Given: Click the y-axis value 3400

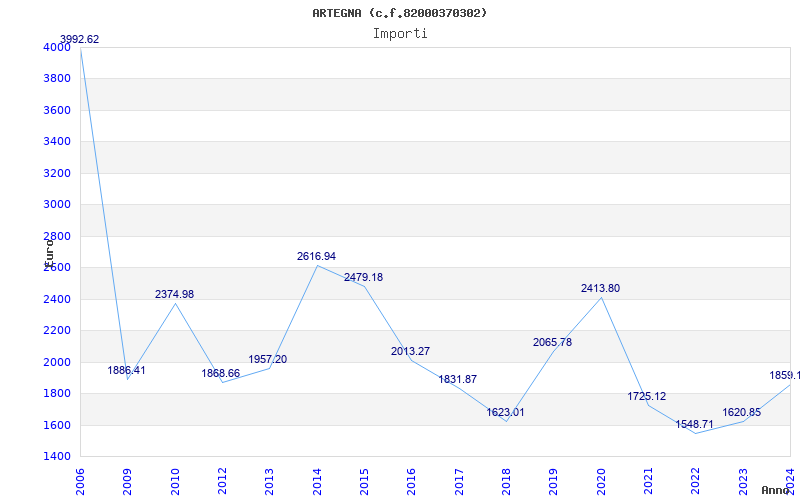Looking at the screenshot, I should click(57, 141).
